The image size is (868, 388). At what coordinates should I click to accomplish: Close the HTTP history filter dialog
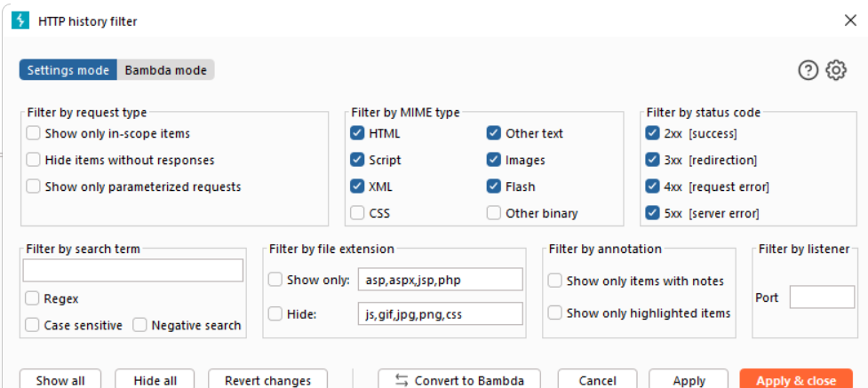[849, 20]
